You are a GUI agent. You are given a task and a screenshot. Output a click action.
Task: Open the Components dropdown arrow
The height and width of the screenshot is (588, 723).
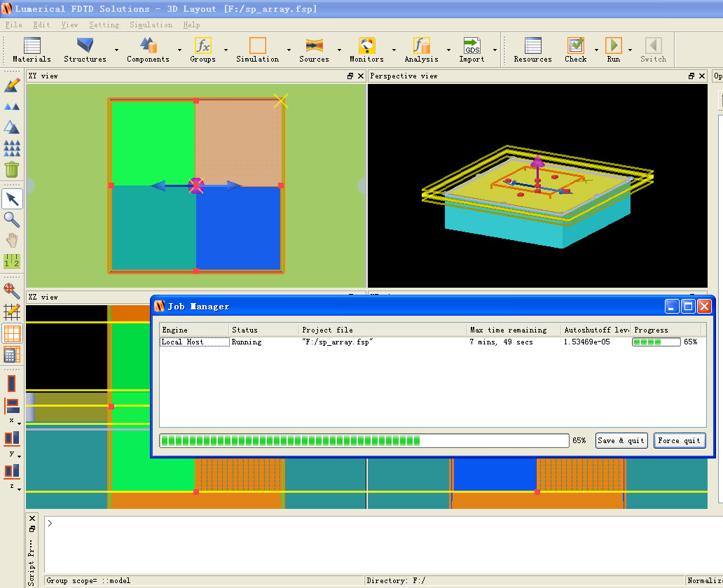(180, 50)
